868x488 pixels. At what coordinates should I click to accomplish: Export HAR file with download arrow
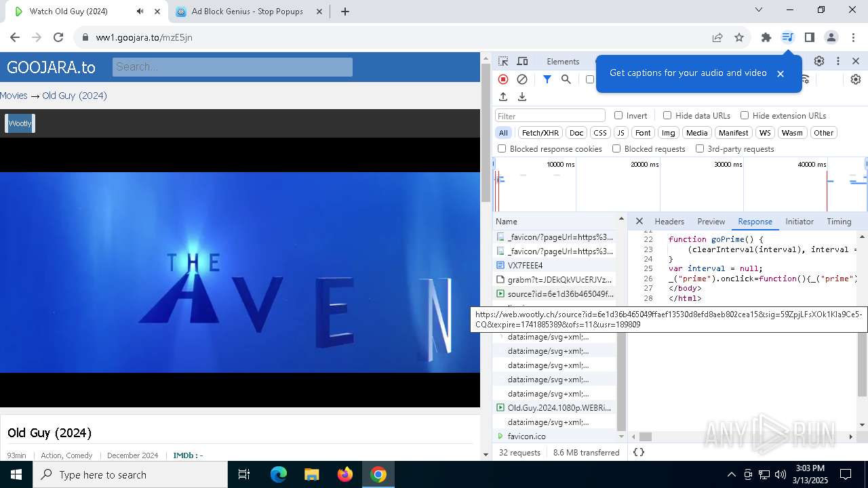522,97
